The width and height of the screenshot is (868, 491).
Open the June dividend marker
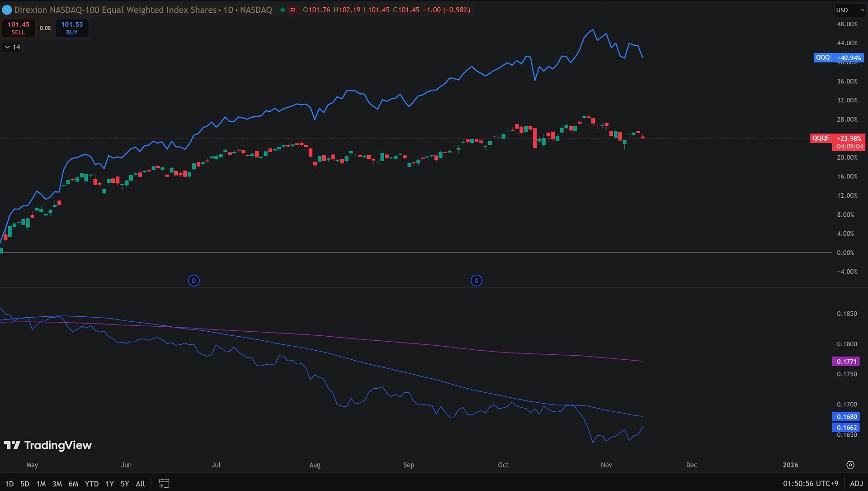193,281
